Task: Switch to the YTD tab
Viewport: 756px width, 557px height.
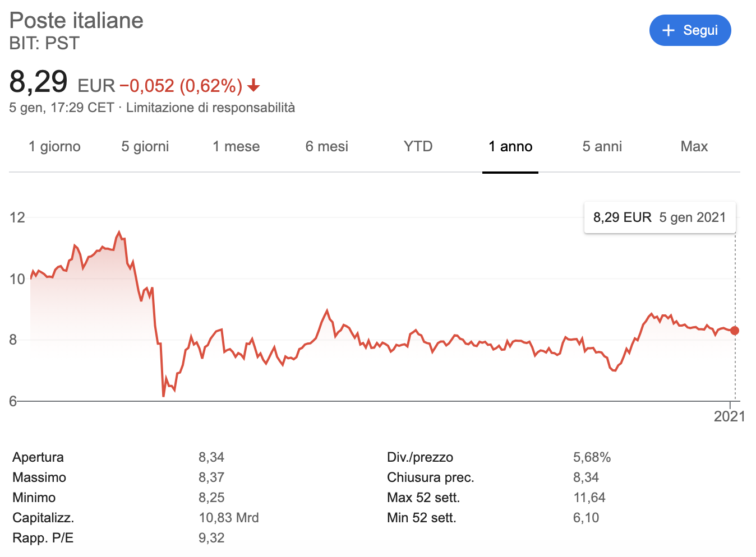Action: pos(418,147)
